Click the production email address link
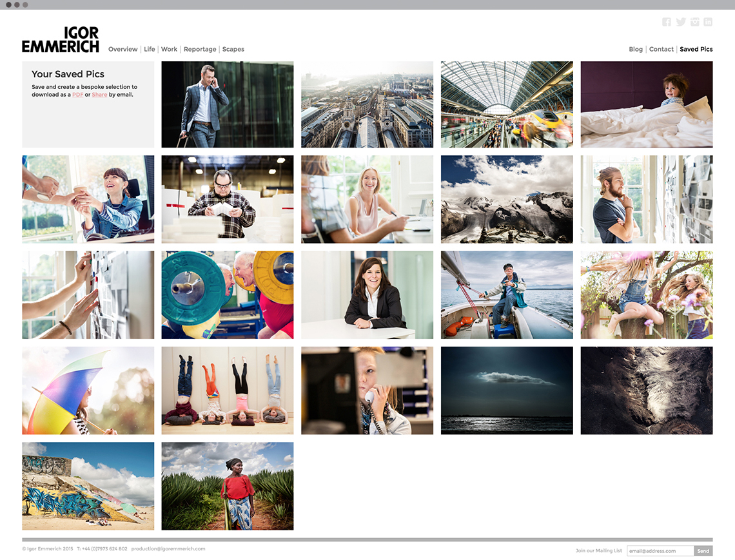Image resolution: width=735 pixels, height=560 pixels. [168, 549]
